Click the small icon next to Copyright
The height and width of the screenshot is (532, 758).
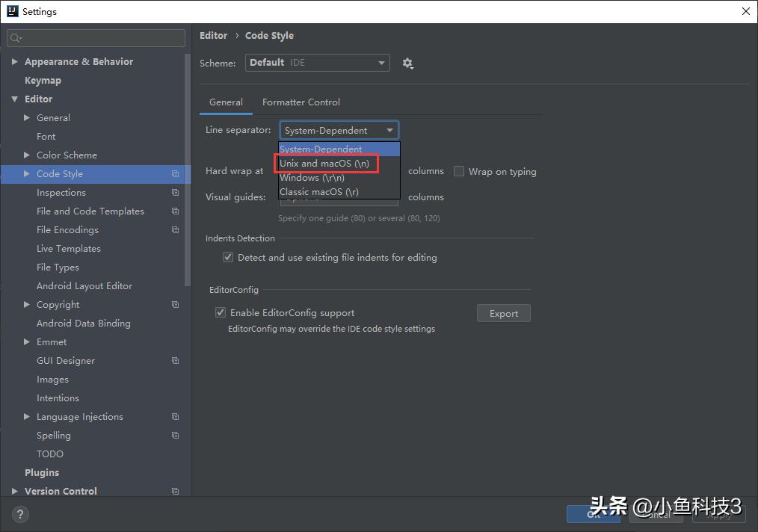[x=175, y=304]
